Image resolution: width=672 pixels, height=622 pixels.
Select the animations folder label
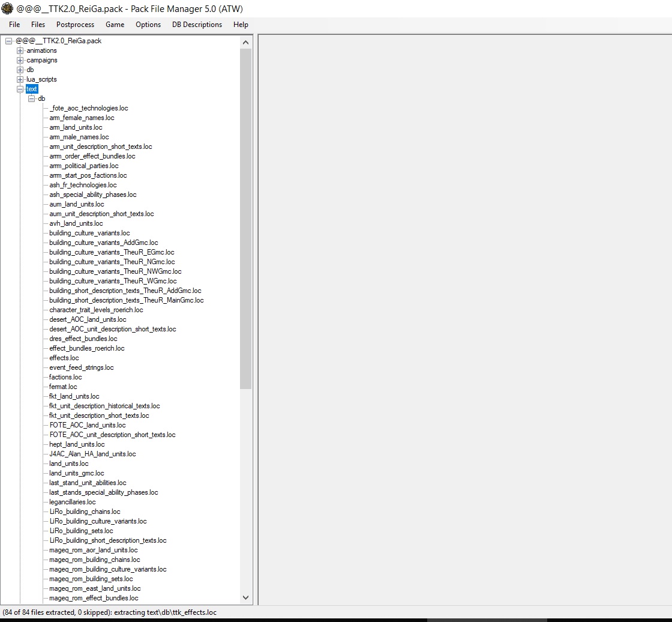[x=41, y=50]
